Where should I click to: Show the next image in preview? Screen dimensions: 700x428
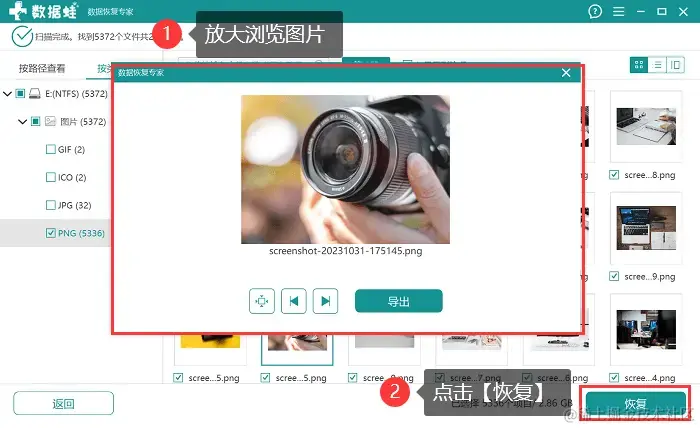coord(325,301)
